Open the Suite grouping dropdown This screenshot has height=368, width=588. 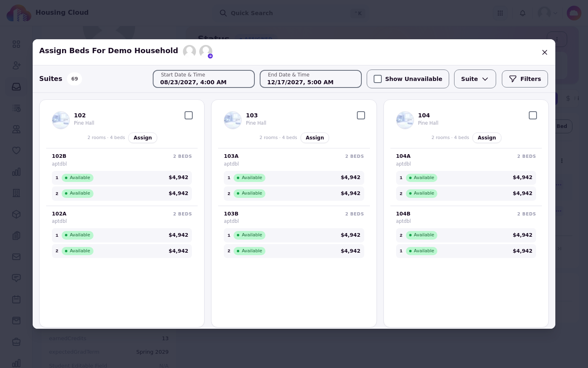(x=475, y=79)
